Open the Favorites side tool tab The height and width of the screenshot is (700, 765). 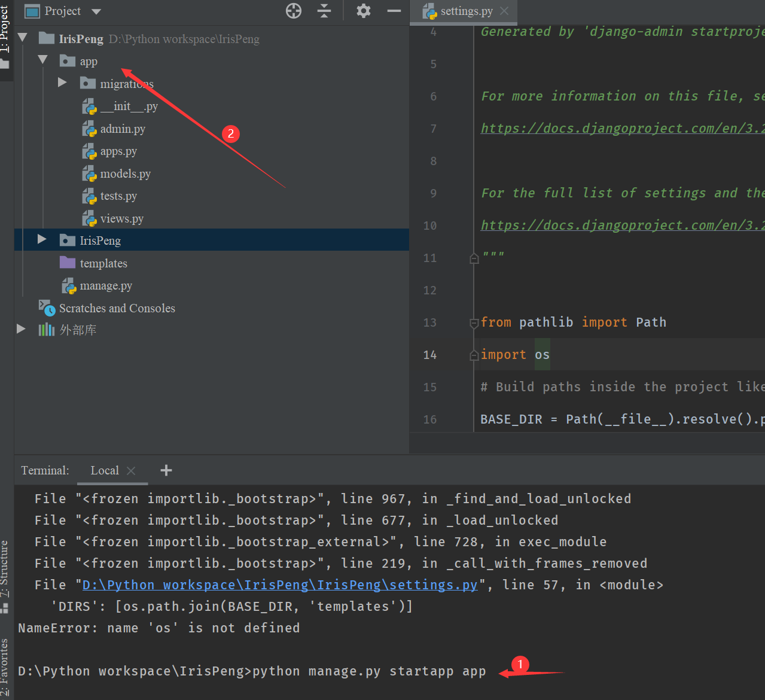tap(5, 668)
